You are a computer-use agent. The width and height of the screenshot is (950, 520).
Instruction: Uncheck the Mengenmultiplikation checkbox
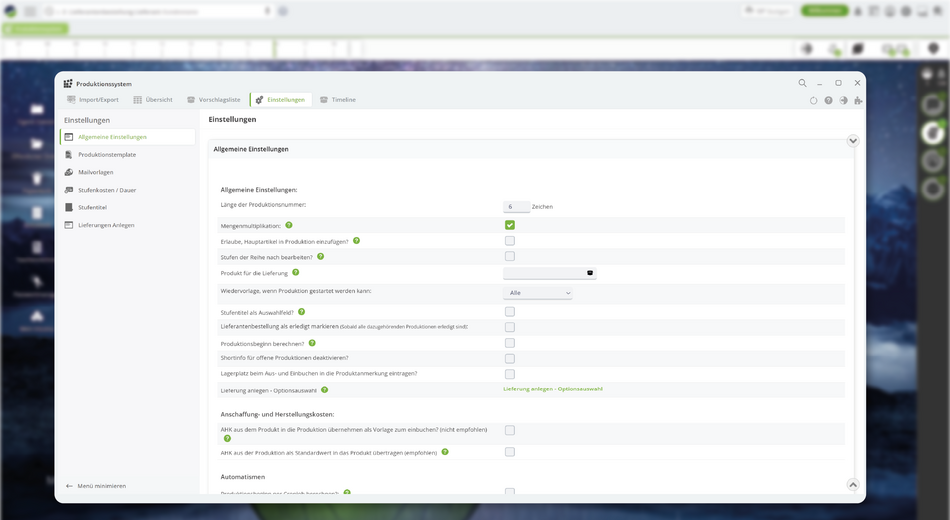510,225
